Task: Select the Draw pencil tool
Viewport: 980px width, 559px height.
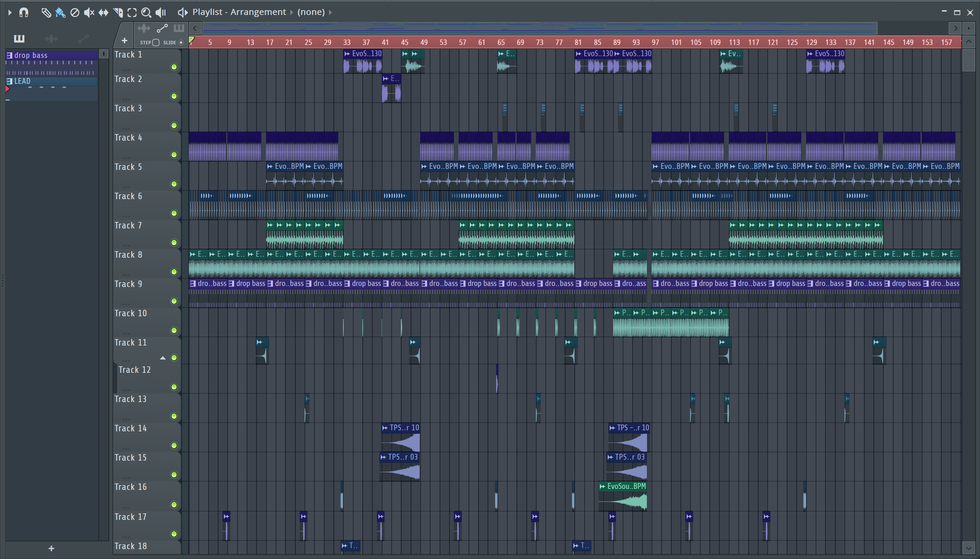Action: coord(46,13)
